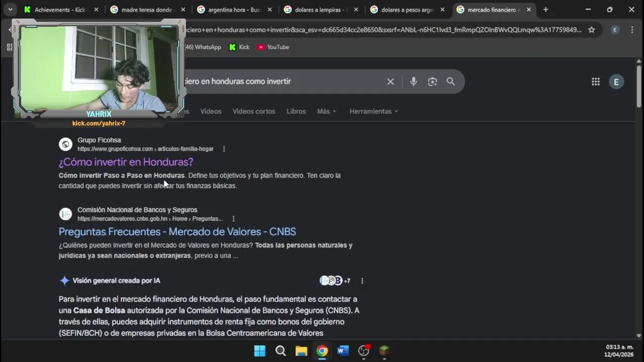Open AI overview three-dot options
Viewport: 644px width, 362px height.
pos(362,281)
